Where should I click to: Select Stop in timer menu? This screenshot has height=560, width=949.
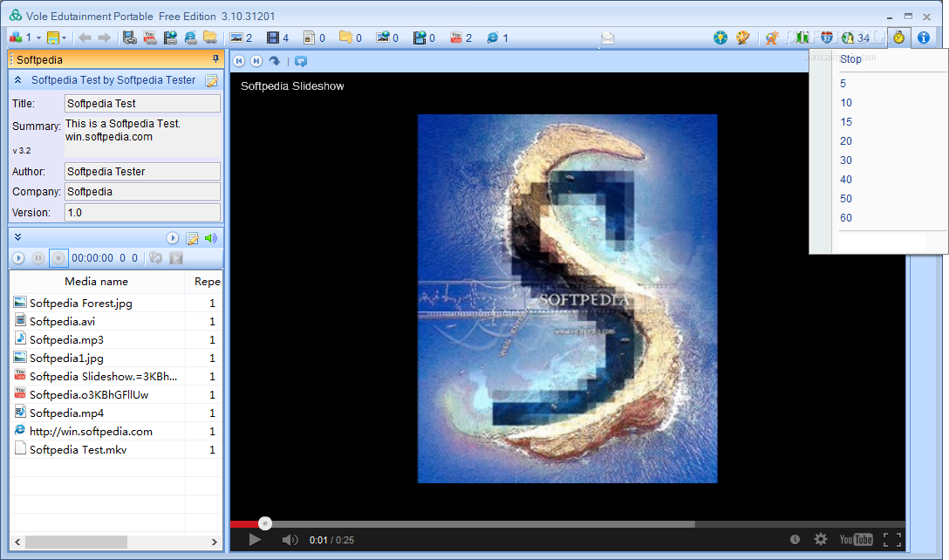click(x=850, y=59)
